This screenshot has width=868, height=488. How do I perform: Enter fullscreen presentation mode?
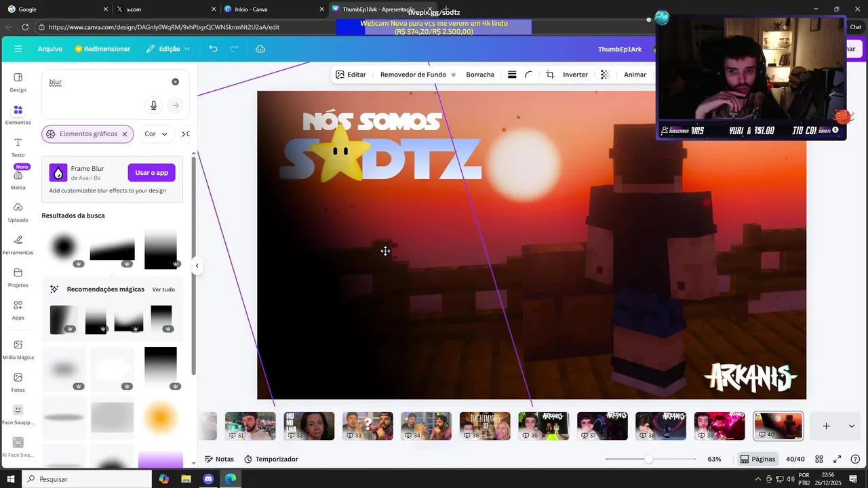click(x=837, y=459)
